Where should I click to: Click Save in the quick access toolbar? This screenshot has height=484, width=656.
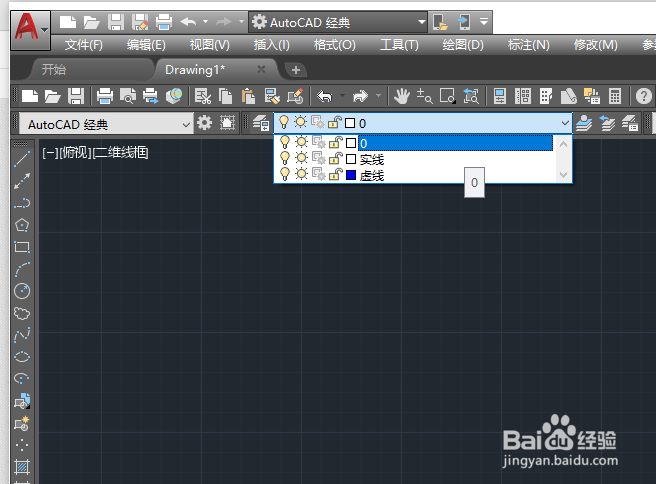(115, 22)
